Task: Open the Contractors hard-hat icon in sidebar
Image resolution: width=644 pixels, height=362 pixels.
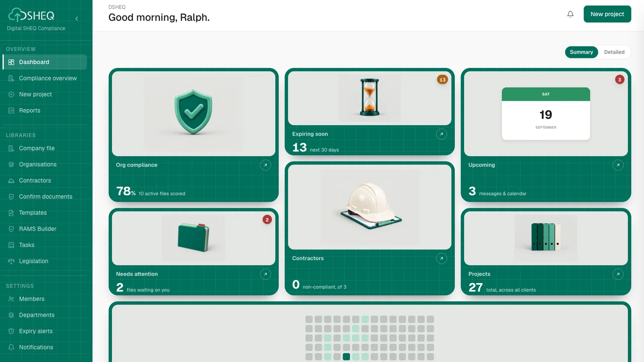Action: [11, 180]
